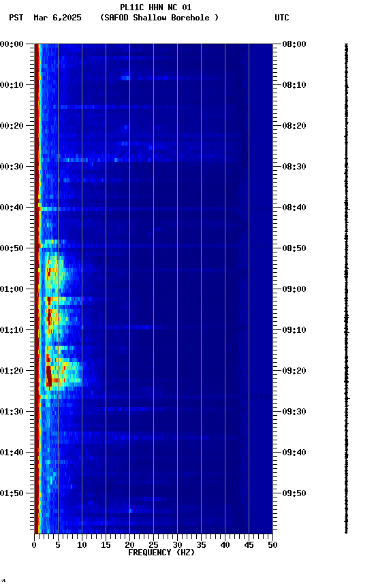Click the light blue streak near 08:08

pyautogui.click(x=125, y=78)
